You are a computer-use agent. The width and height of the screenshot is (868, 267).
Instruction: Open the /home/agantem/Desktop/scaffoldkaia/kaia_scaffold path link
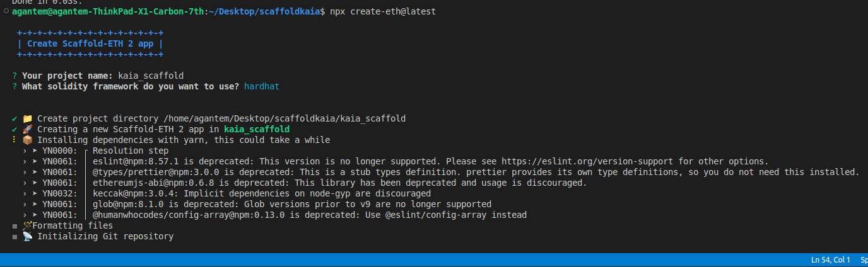point(284,118)
